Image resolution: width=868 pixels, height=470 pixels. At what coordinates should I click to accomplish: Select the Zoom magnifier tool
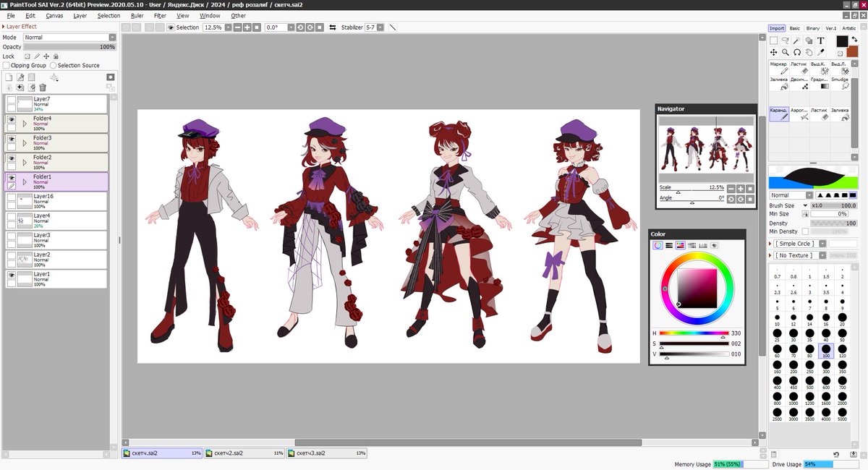pyautogui.click(x=786, y=52)
